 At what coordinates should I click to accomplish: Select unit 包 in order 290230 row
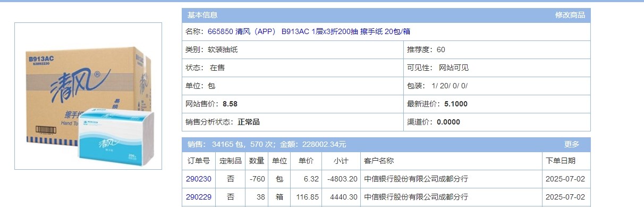click(279, 179)
